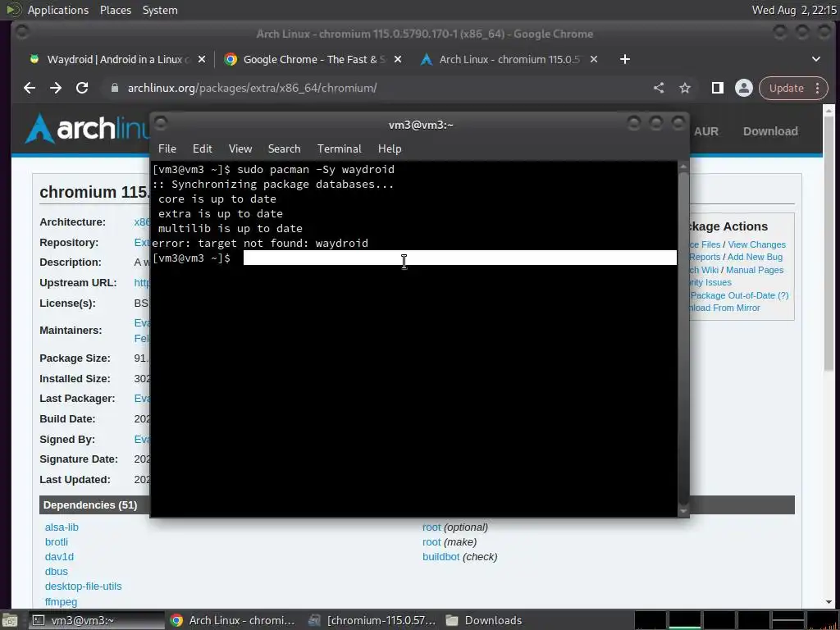Image resolution: width=840 pixels, height=630 pixels.
Task: Click the Add New Bug link
Action: pos(755,257)
